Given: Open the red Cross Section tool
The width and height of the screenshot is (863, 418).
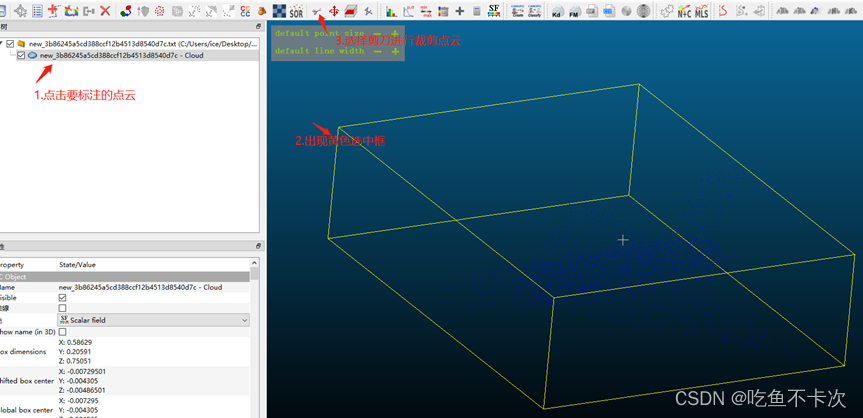Looking at the screenshot, I should coord(351,10).
